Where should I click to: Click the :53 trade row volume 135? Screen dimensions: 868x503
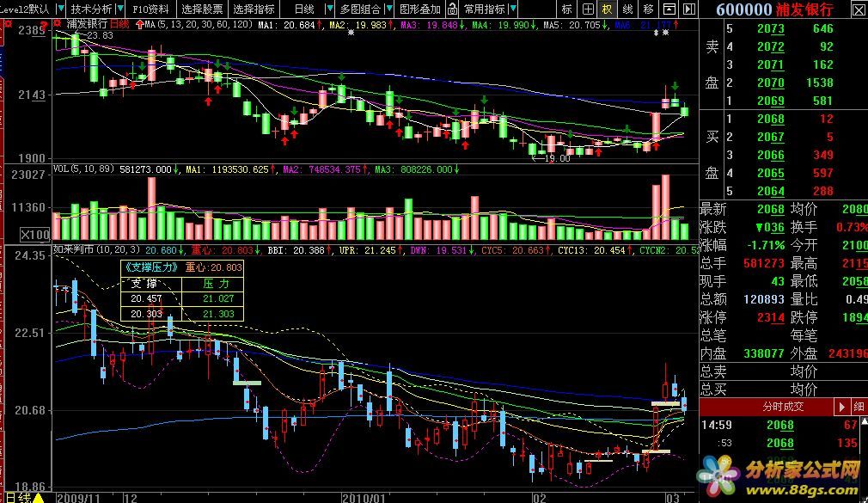(x=847, y=443)
